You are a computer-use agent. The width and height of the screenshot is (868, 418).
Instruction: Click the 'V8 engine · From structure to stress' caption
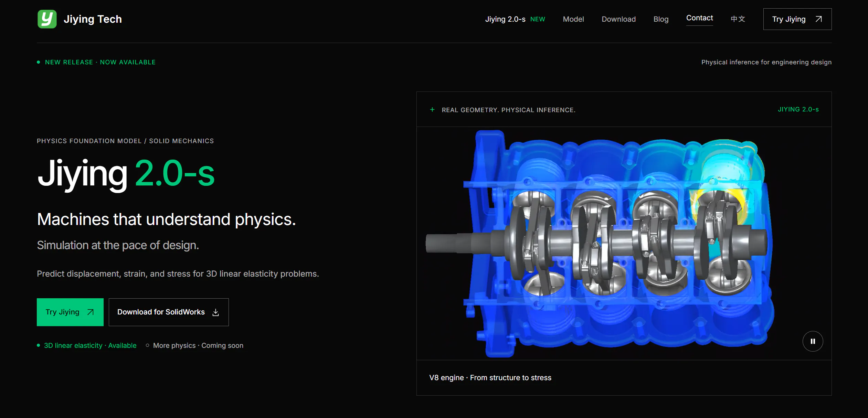(490, 378)
